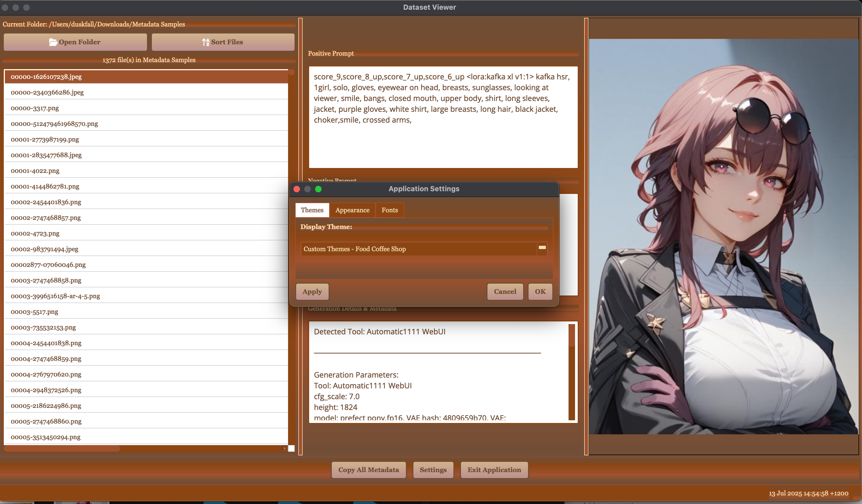Select file 00003-3996516158-ar-4-5.png in the list
Screen dimensions: 862x504
pos(55,296)
